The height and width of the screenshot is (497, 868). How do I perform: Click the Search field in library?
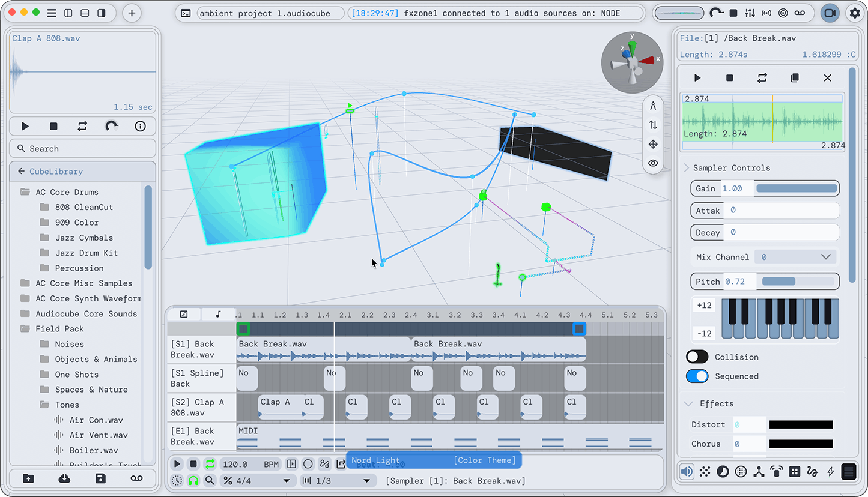[x=82, y=148]
